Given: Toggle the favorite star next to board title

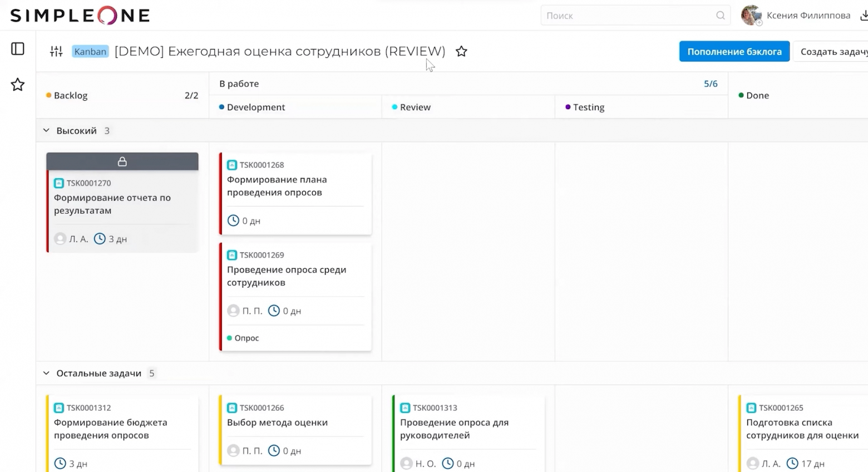Looking at the screenshot, I should tap(461, 51).
